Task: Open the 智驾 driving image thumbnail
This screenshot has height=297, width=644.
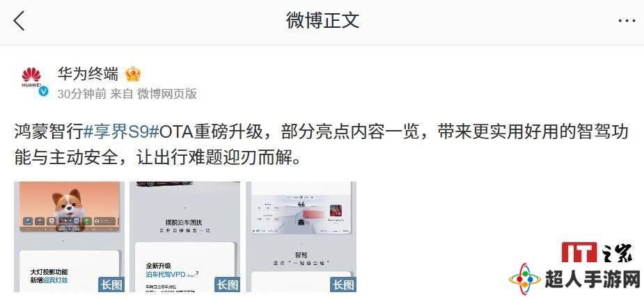Action: click(301, 236)
